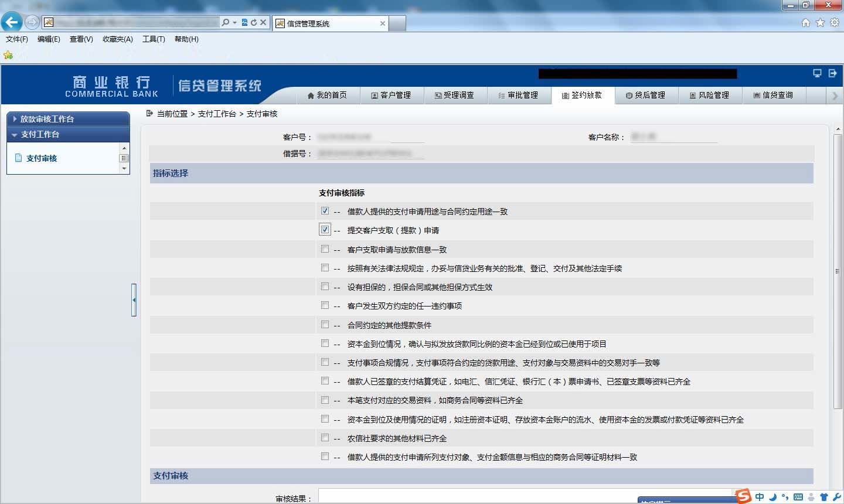Refresh the page with the reload icon
844x504 pixels.
pyautogui.click(x=254, y=22)
